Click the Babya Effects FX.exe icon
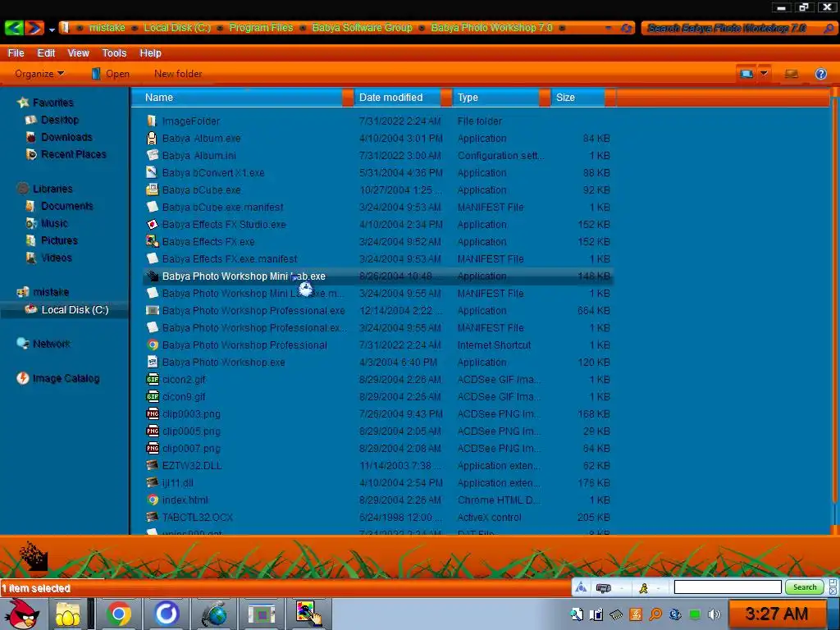 pos(152,242)
